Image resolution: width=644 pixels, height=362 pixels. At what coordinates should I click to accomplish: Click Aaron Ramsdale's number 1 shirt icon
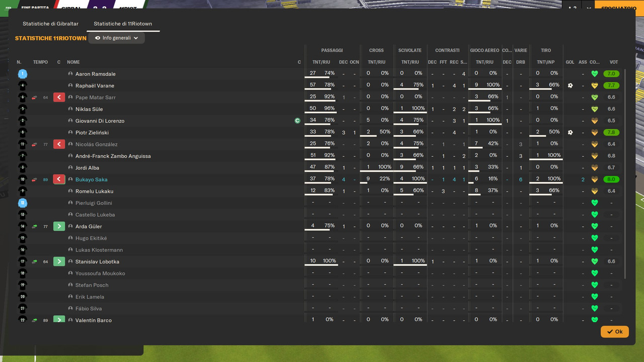[x=22, y=74]
